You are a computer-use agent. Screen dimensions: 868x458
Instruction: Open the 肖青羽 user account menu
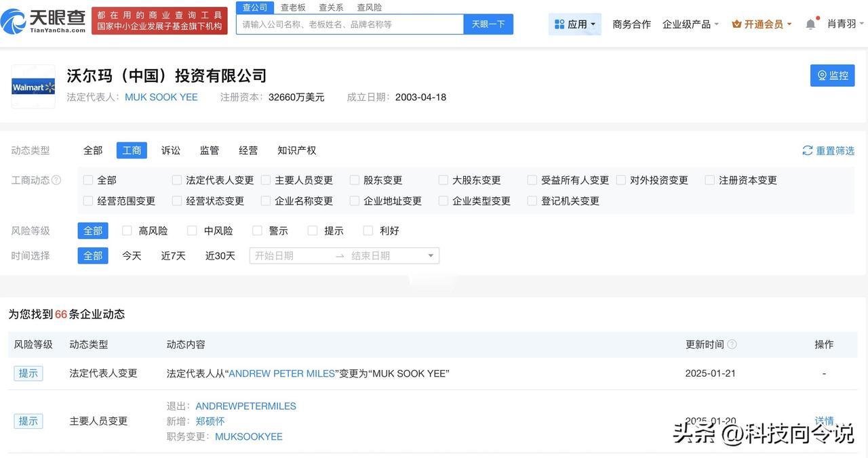coord(846,24)
